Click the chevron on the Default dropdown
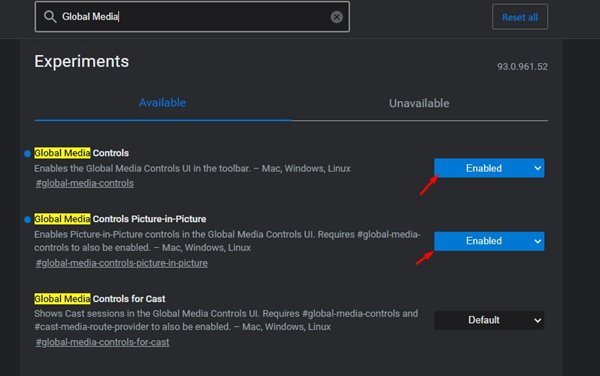The width and height of the screenshot is (600, 376). pos(537,321)
